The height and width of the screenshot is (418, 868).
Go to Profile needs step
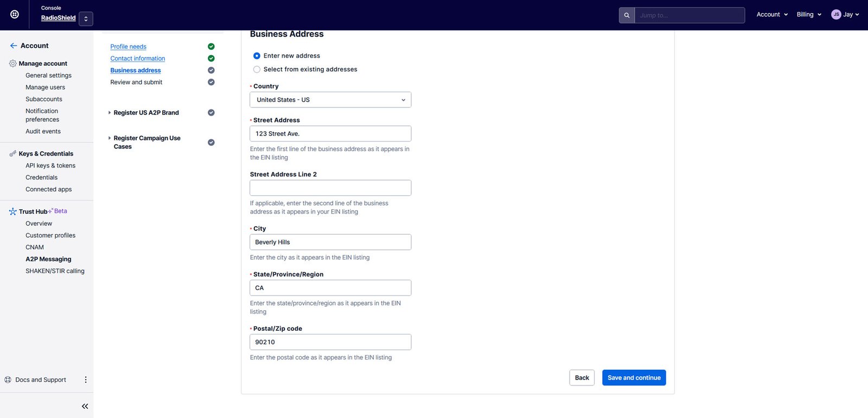[128, 47]
